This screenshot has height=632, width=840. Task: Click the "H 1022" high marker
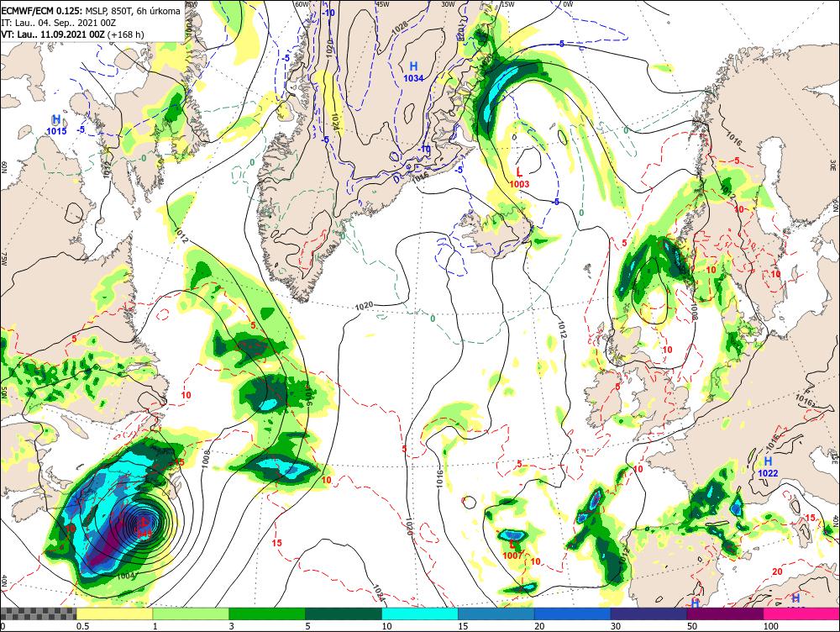click(768, 467)
